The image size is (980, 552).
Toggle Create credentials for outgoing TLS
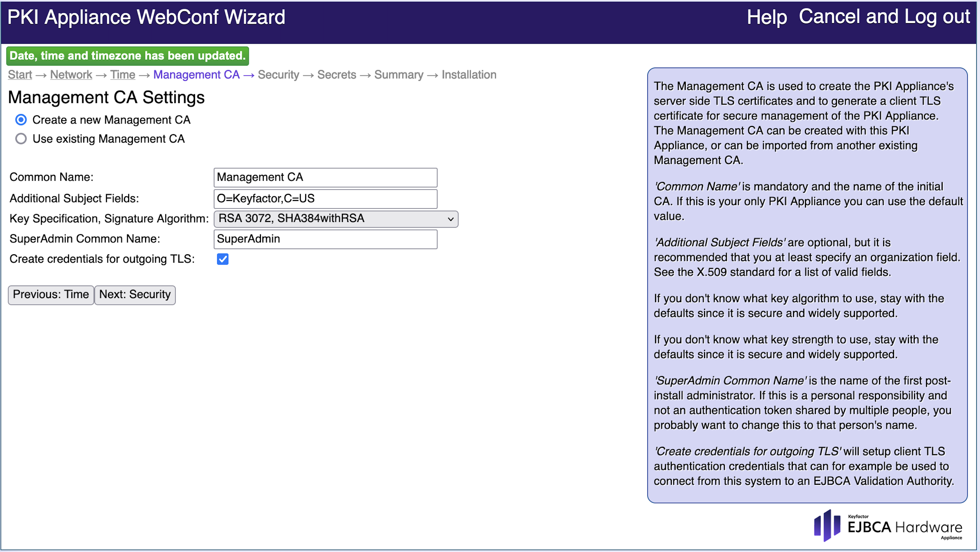click(223, 259)
